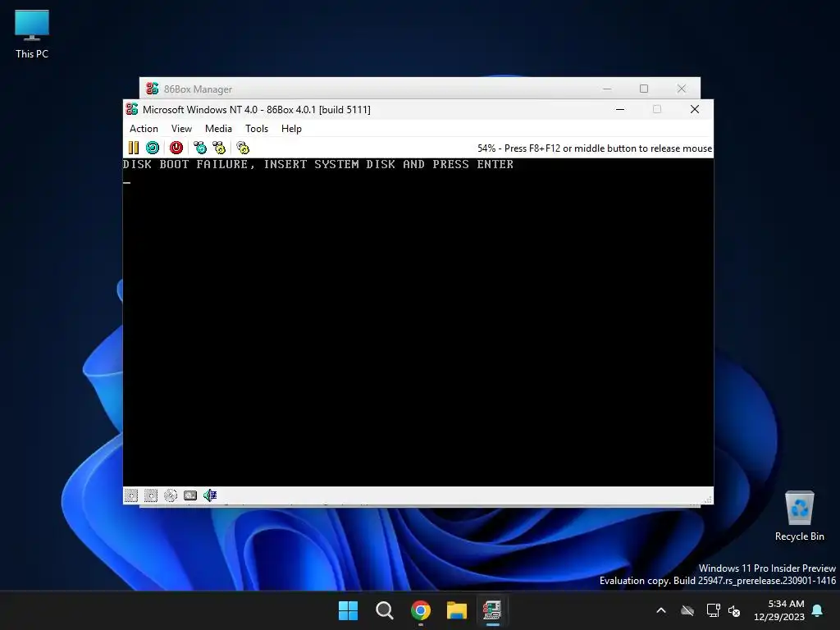
Task: Click the 86Box icon in the emulator title bar
Action: (132, 109)
